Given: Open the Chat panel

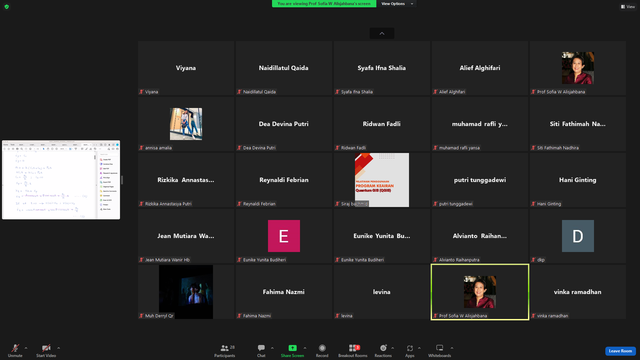Looking at the screenshot, I should click(261, 350).
